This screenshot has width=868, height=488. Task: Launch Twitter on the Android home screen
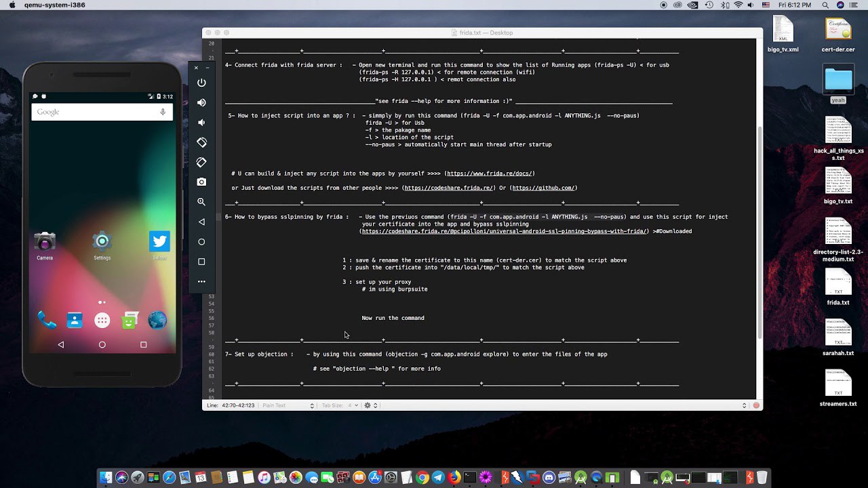click(159, 245)
